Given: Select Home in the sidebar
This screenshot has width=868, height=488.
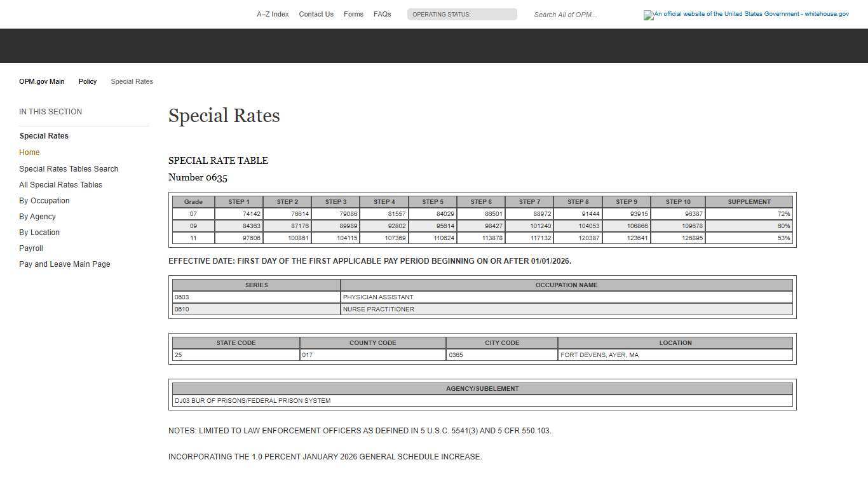Looking at the screenshot, I should pos(29,152).
